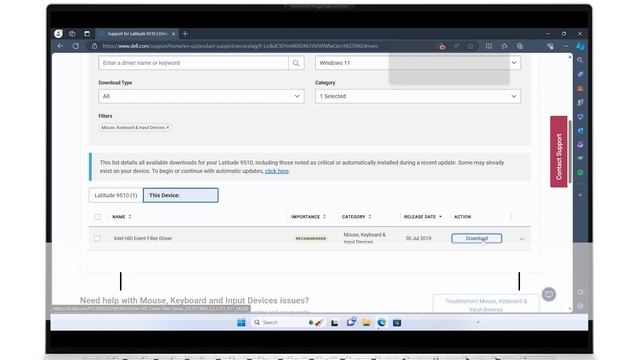The width and height of the screenshot is (640, 360).
Task: Expand the Intel HID driver row details
Action: click(522, 239)
